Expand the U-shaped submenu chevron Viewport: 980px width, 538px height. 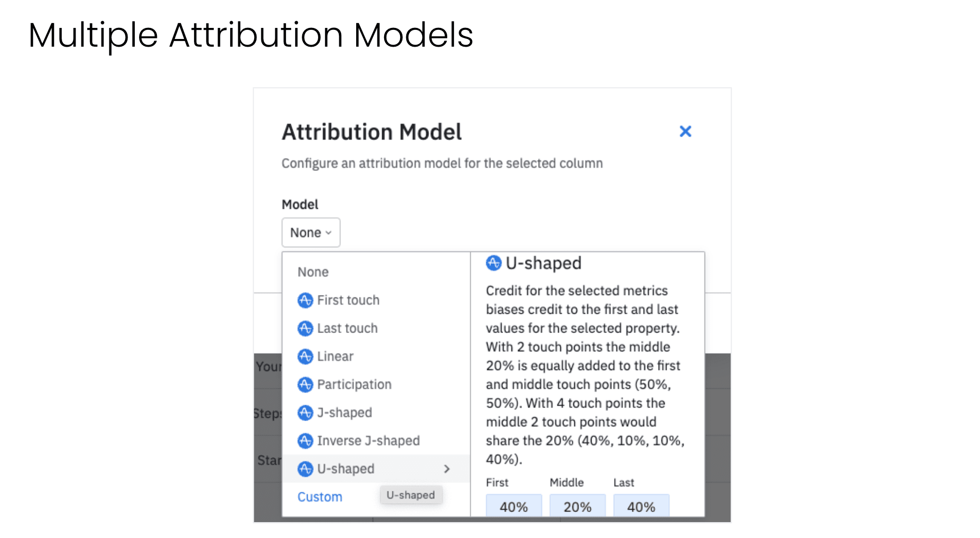(x=447, y=469)
